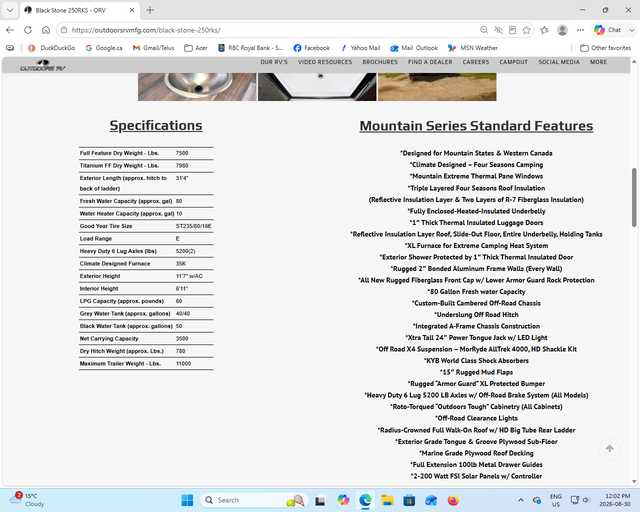Click the scroll-to-top arrow button
Screen dimensions: 640x512
pos(609,449)
